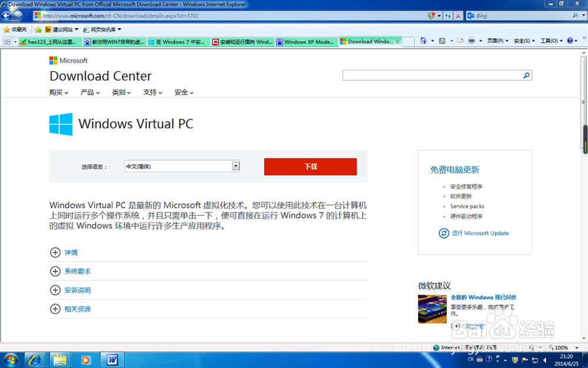The width and height of the screenshot is (588, 368).
Task: Switch to the hao123 tab
Action: pos(50,42)
